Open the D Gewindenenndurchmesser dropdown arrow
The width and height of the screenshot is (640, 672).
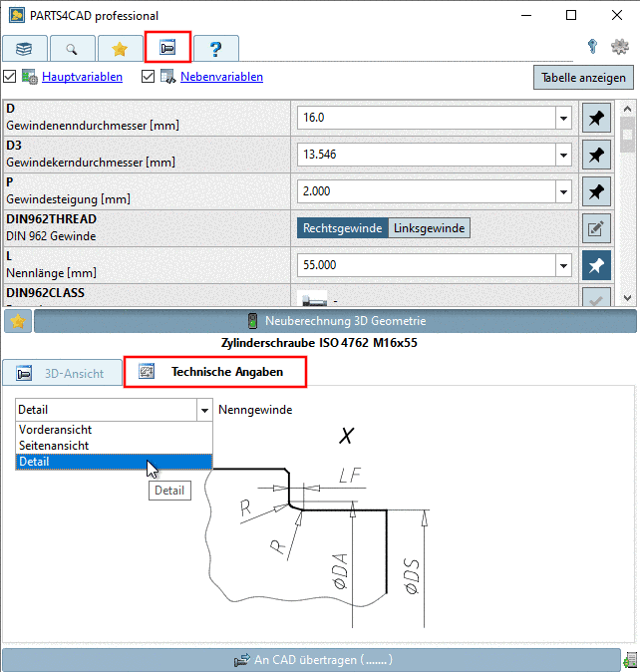click(x=564, y=118)
